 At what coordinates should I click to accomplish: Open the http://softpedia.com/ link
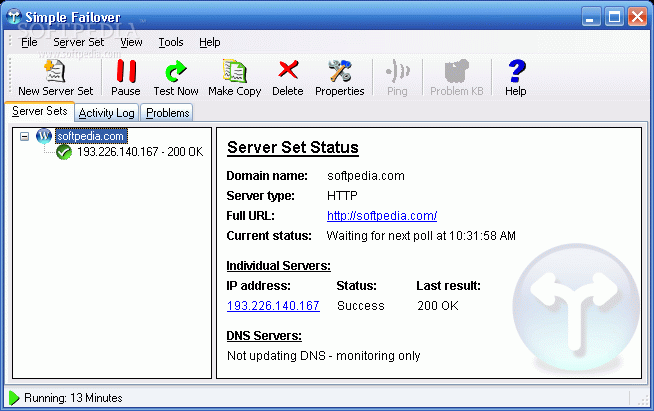tap(382, 216)
